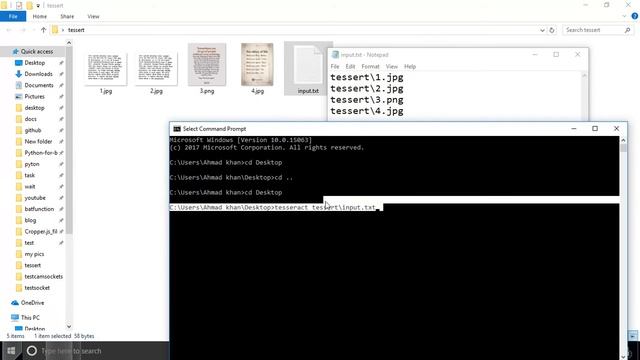Open Notepad Help menu
640x360 pixels.
[410, 67]
